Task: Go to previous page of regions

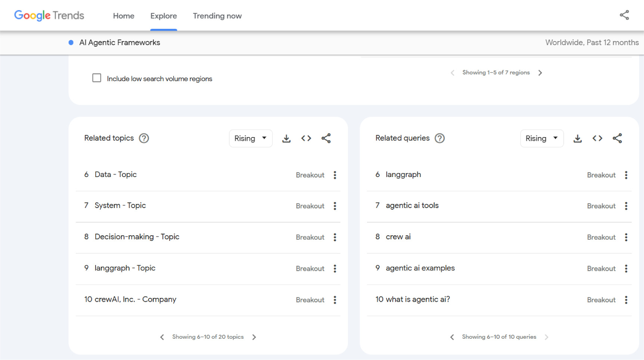Action: 452,73
